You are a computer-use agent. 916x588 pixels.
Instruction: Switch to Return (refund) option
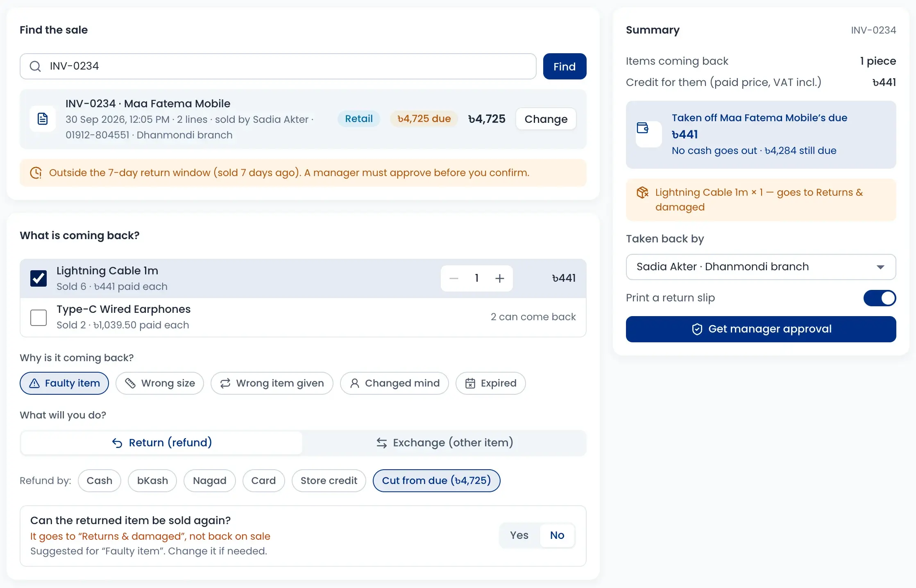pyautogui.click(x=162, y=443)
